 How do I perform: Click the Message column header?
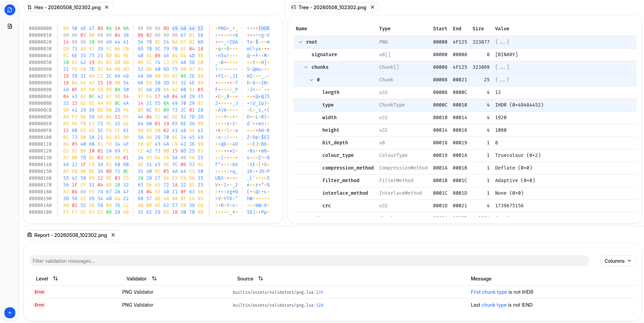(x=481, y=278)
